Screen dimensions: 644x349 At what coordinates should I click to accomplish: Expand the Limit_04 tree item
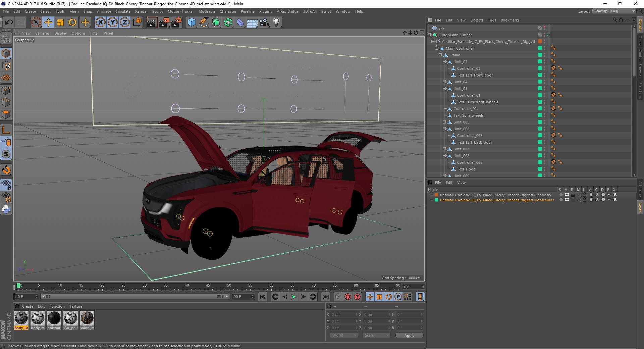[x=444, y=82]
